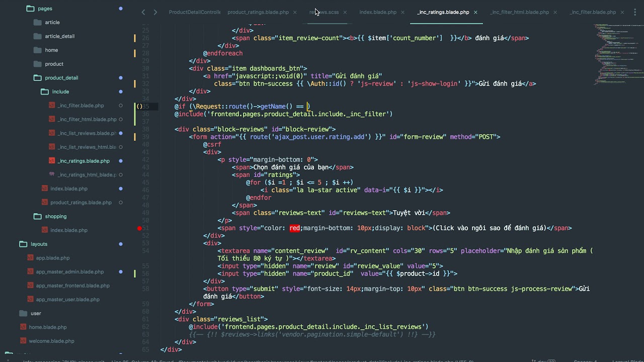Click the id="form-review" attribute text
This screenshot has width=644, height=362.
[418, 137]
